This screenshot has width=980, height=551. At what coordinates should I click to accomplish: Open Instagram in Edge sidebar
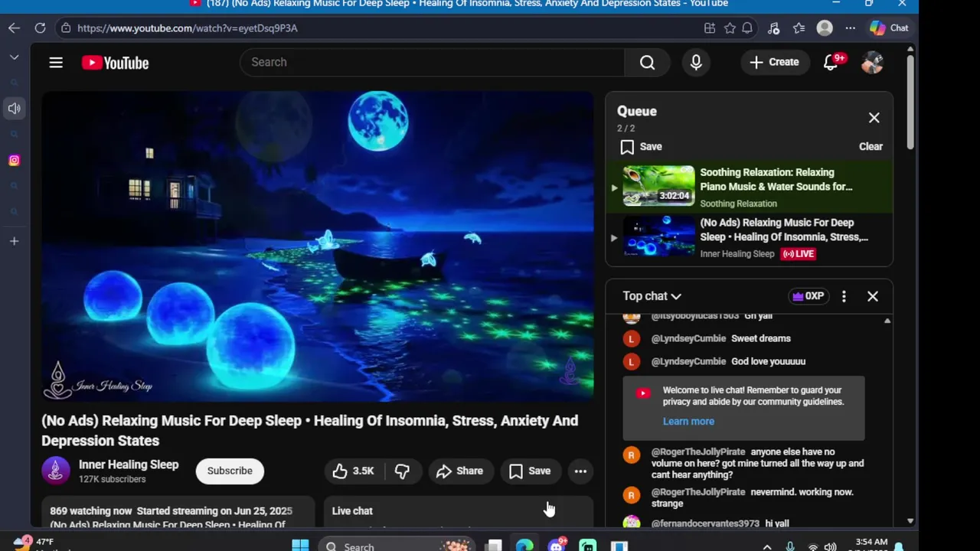pyautogui.click(x=14, y=160)
